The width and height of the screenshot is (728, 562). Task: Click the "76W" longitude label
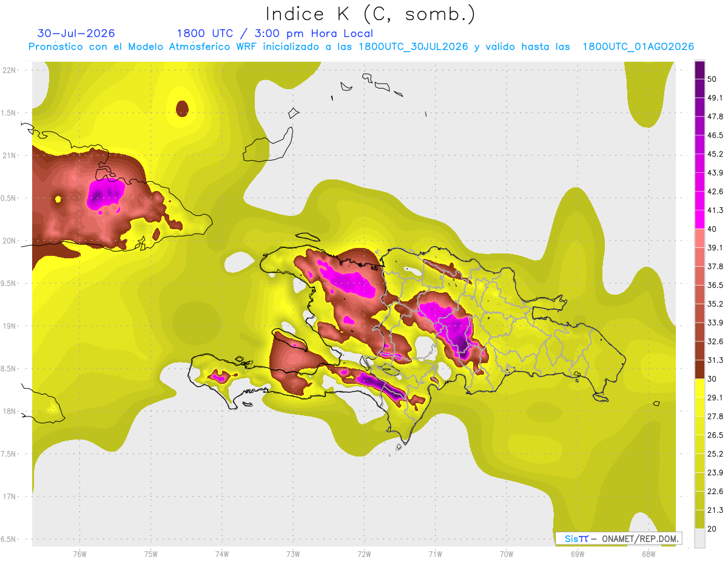pyautogui.click(x=79, y=554)
